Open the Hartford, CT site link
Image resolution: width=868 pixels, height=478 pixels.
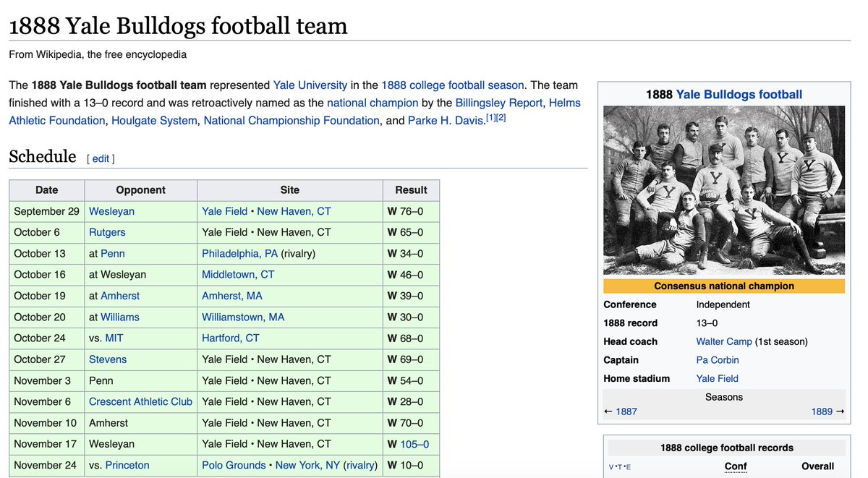[x=230, y=338]
